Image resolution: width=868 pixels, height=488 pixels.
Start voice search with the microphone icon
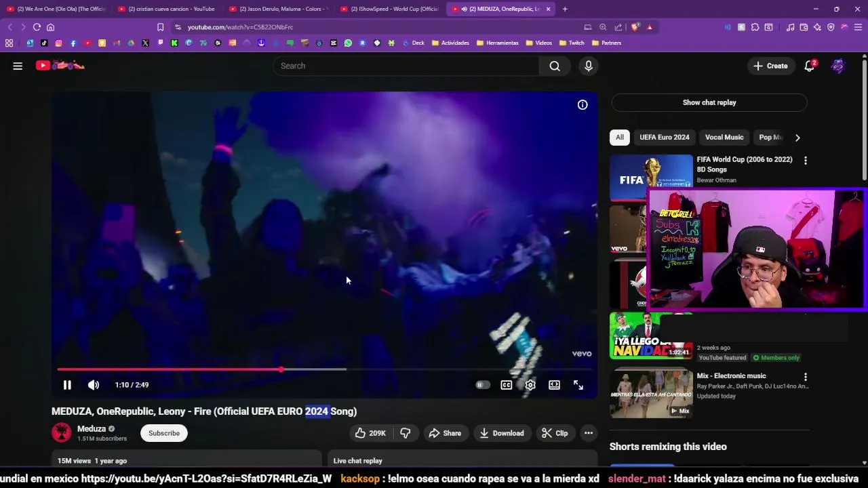click(x=589, y=66)
